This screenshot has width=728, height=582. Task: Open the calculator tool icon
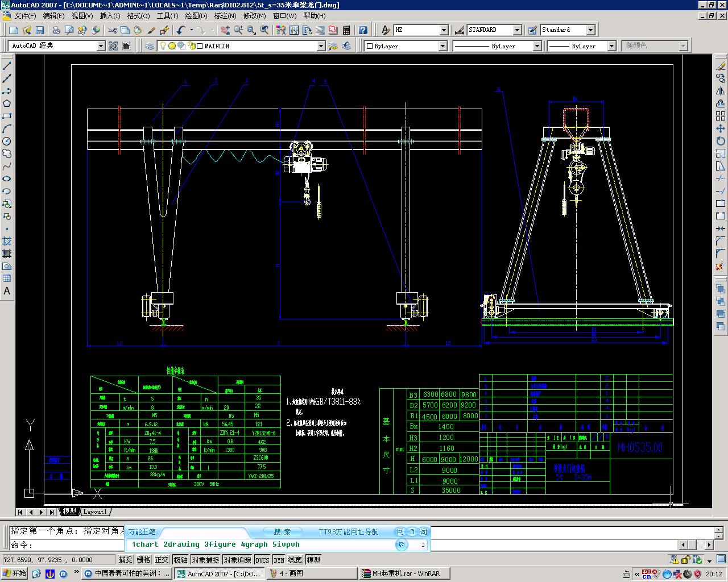pyautogui.click(x=346, y=30)
